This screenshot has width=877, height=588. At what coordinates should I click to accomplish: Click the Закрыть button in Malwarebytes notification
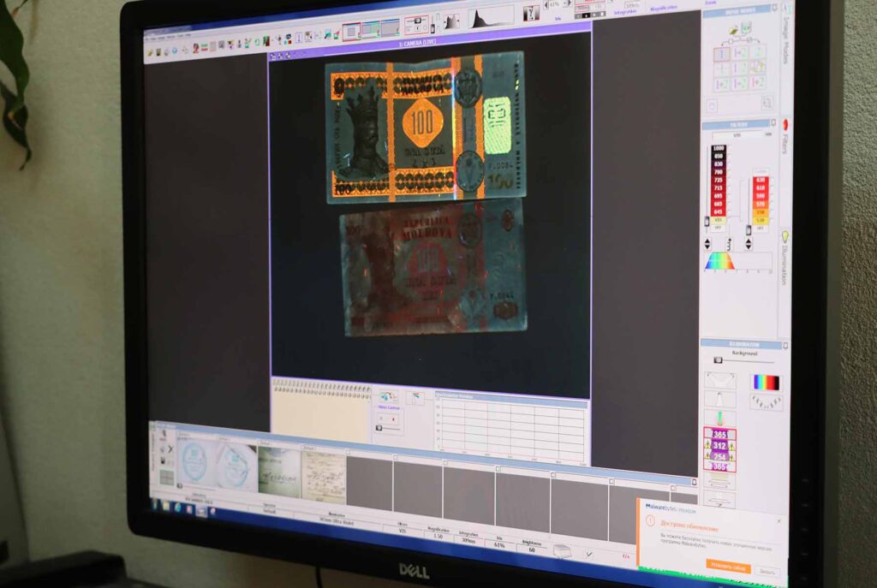767,571
